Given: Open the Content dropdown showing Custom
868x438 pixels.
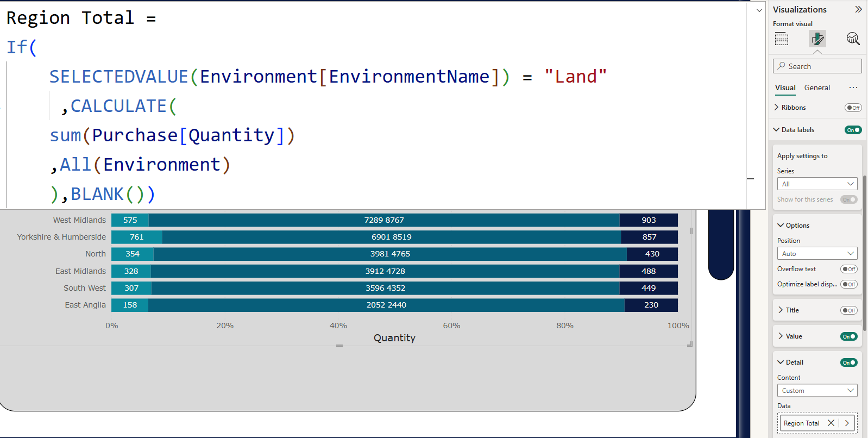Looking at the screenshot, I should coord(817,391).
